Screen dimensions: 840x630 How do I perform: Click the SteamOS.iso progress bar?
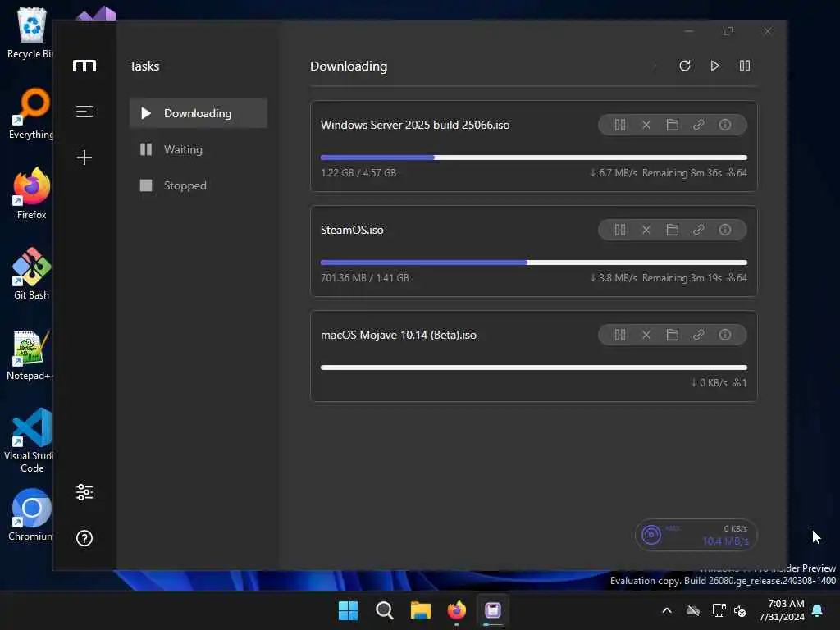tap(533, 262)
